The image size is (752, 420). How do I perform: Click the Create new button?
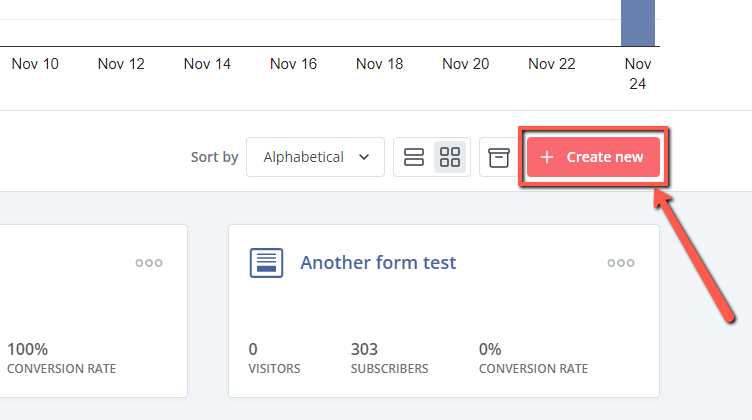[x=593, y=157]
